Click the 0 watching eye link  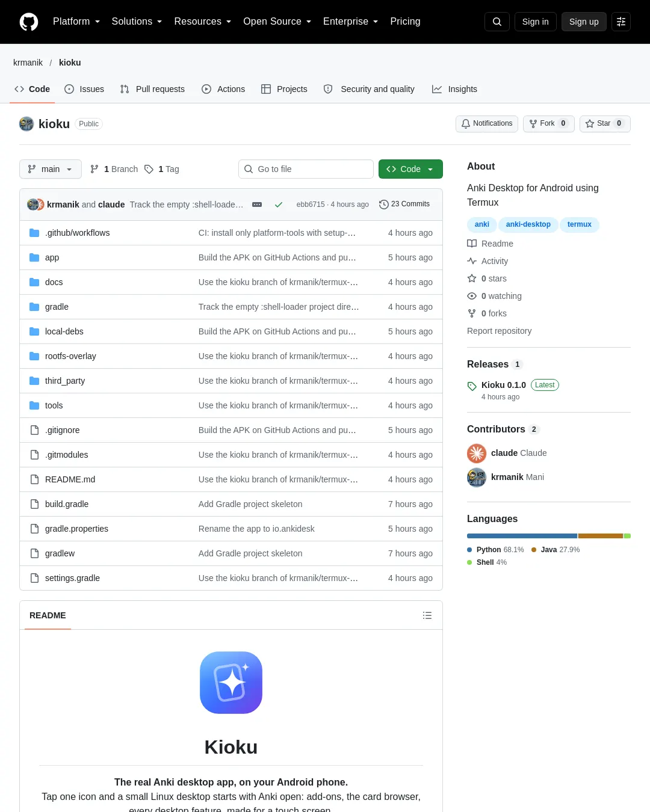pos(495,296)
